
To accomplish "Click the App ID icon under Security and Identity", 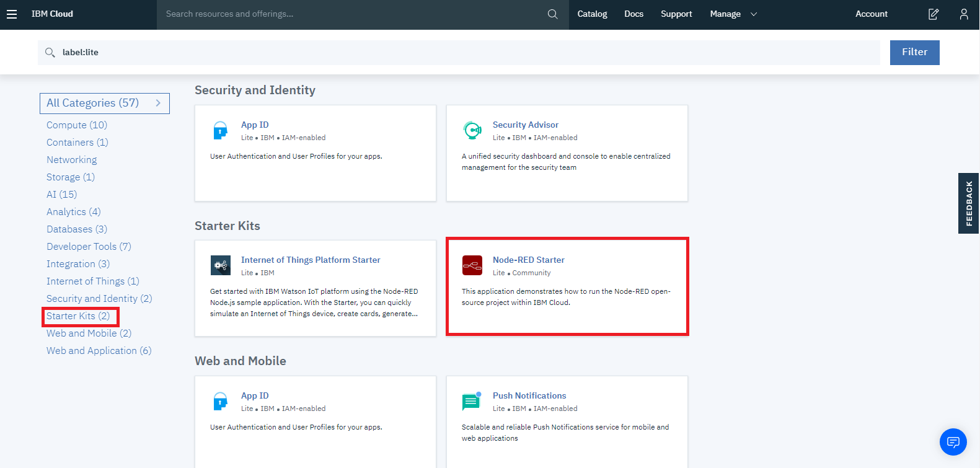I will (221, 130).
